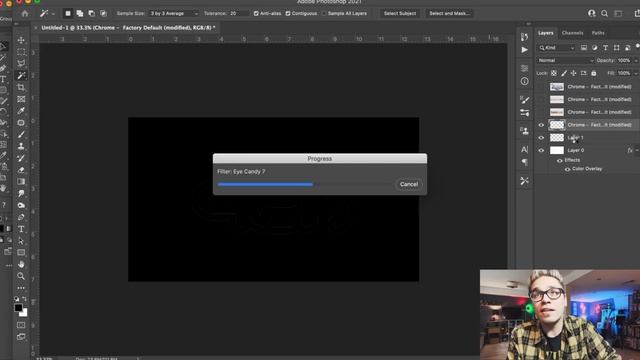The image size is (640, 360).
Task: Open Sample Size dropdown
Action: click(x=174, y=13)
